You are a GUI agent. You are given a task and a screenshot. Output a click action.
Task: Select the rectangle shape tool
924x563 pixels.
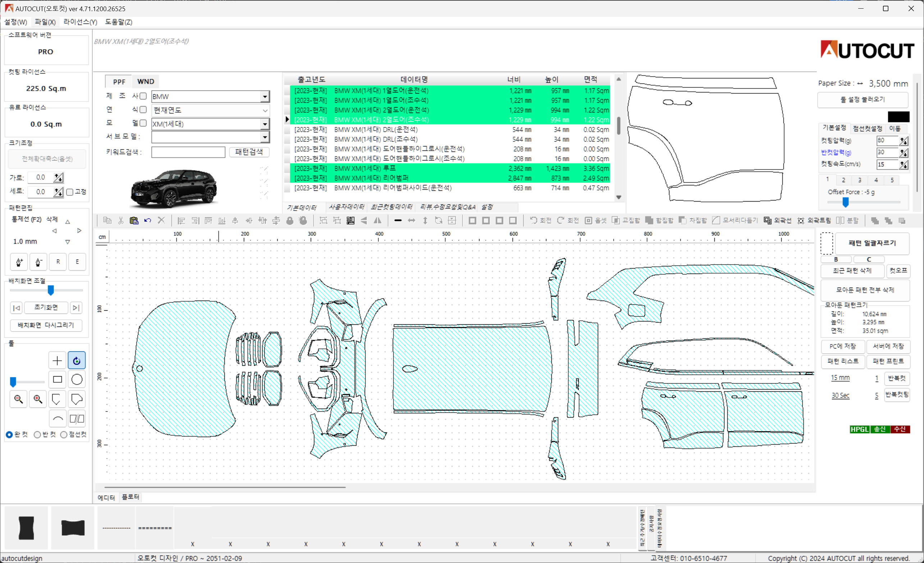tap(58, 380)
